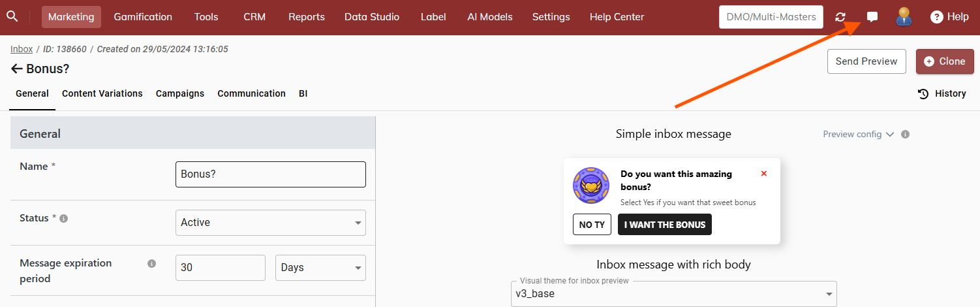
Task: Close the inbox preview with red X
Action: tap(764, 174)
